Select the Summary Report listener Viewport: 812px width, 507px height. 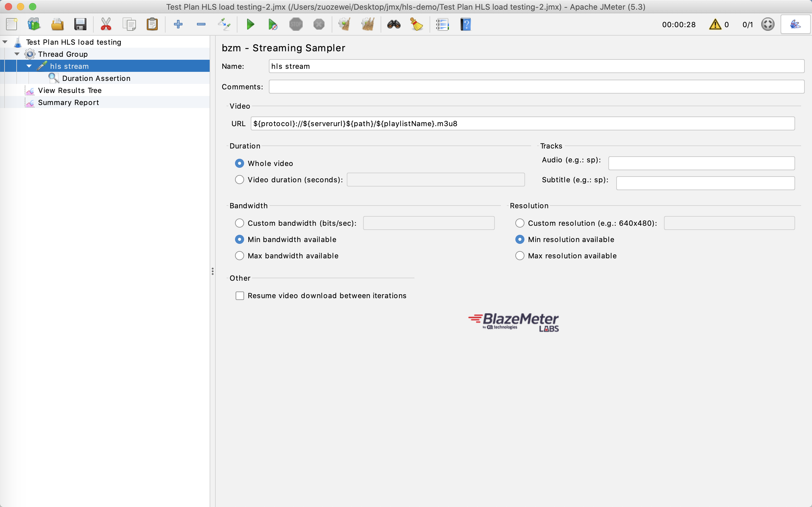tap(69, 103)
